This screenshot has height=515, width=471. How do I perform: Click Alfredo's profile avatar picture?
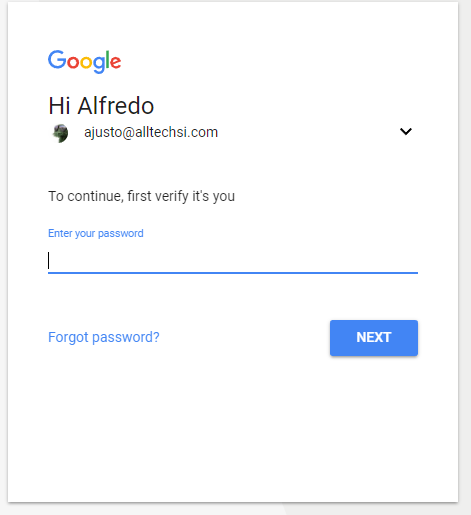[60, 133]
